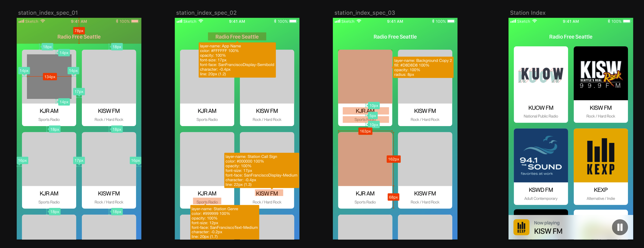Pause playback in the Now playing bar

[x=620, y=227]
